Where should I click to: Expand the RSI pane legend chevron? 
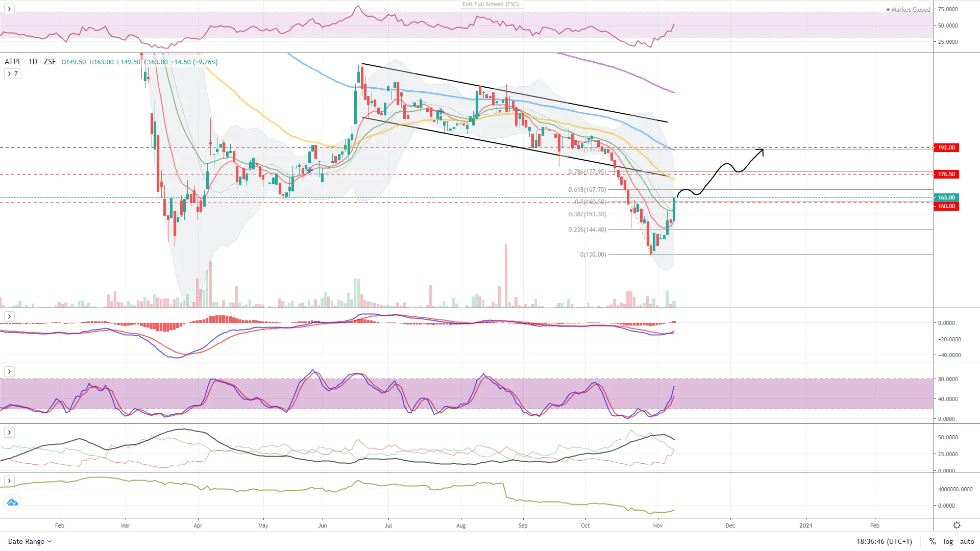coord(9,9)
